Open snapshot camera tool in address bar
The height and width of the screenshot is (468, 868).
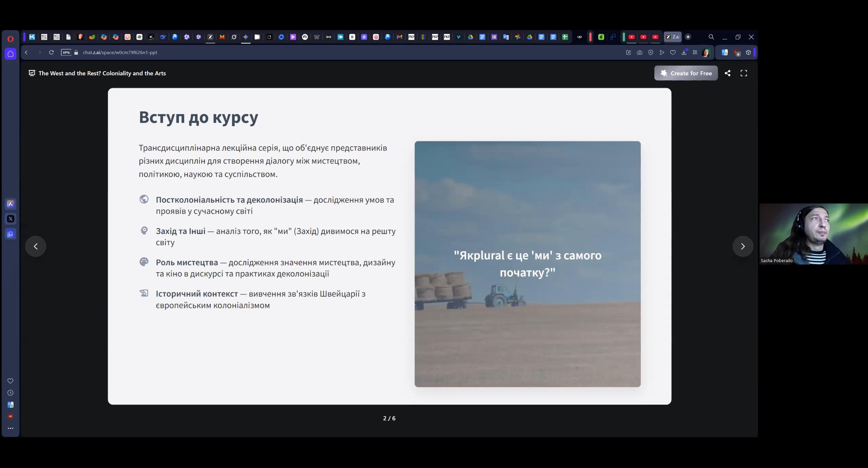click(x=639, y=53)
